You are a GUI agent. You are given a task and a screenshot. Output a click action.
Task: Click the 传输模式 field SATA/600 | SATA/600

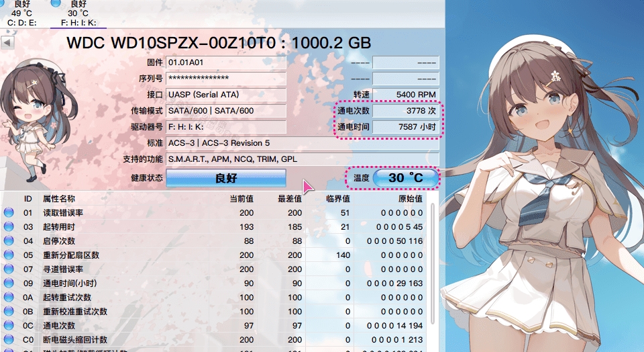[x=226, y=111]
